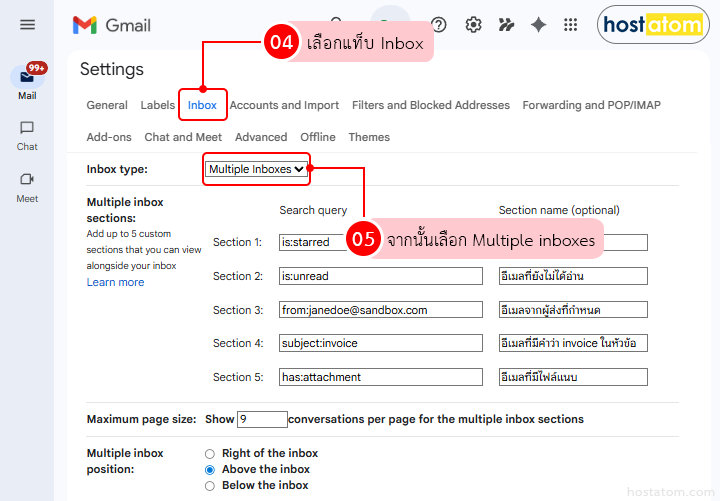720x501 pixels.
Task: Click the 'Multiple inbox sections:' label
Action: (125, 210)
